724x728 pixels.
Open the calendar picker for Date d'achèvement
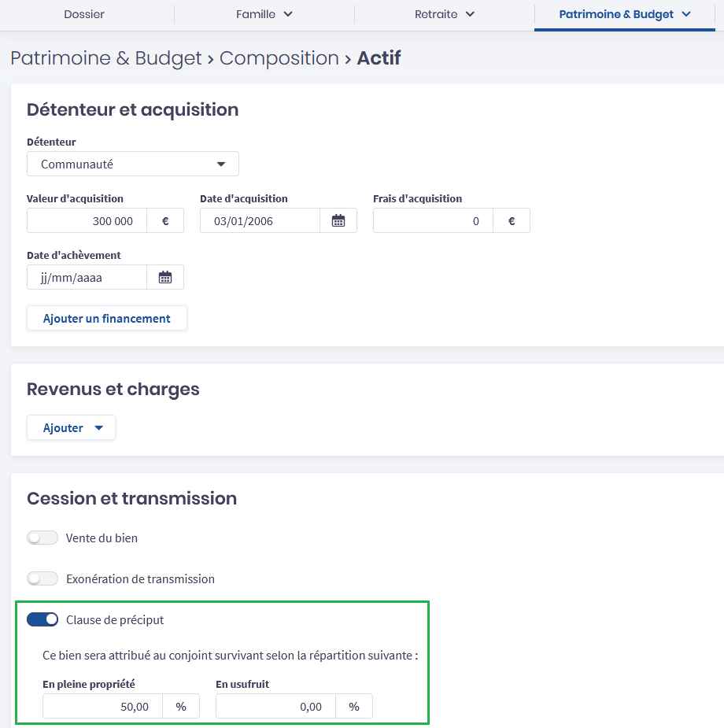pyautogui.click(x=165, y=278)
